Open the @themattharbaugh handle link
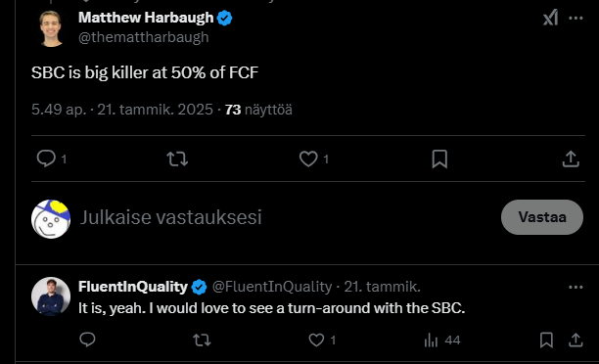 pos(144,37)
